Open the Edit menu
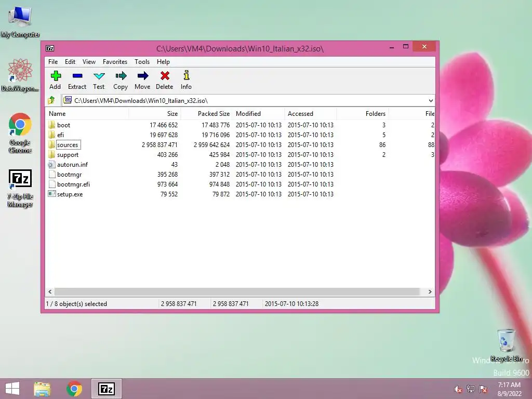Image resolution: width=532 pixels, height=399 pixels. pyautogui.click(x=70, y=62)
